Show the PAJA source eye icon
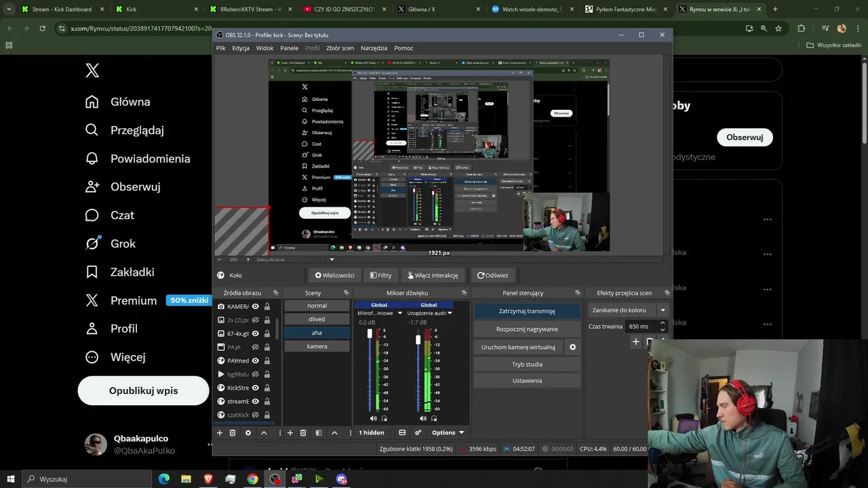This screenshot has height=488, width=868. click(x=256, y=347)
